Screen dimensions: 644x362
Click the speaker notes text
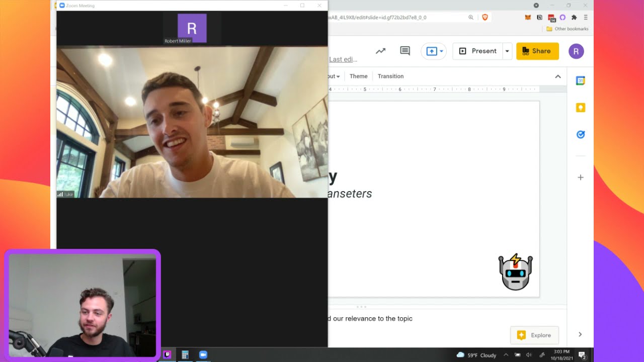point(370,318)
